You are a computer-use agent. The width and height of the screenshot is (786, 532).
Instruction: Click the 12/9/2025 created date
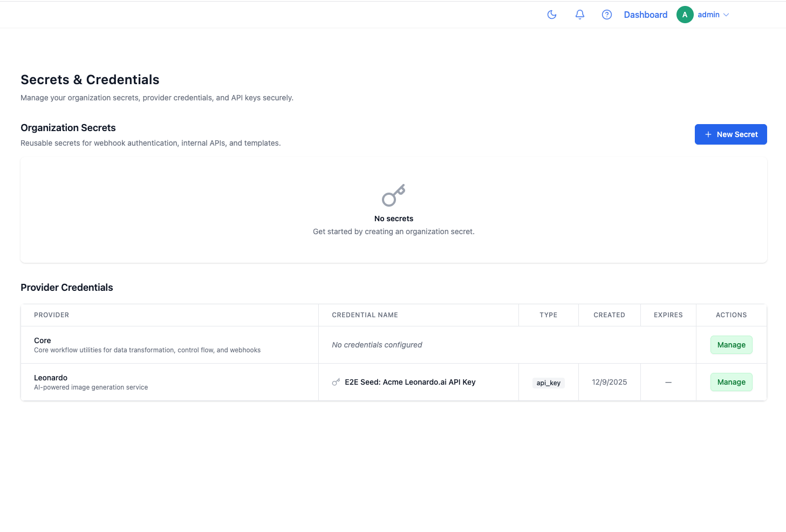(x=609, y=382)
